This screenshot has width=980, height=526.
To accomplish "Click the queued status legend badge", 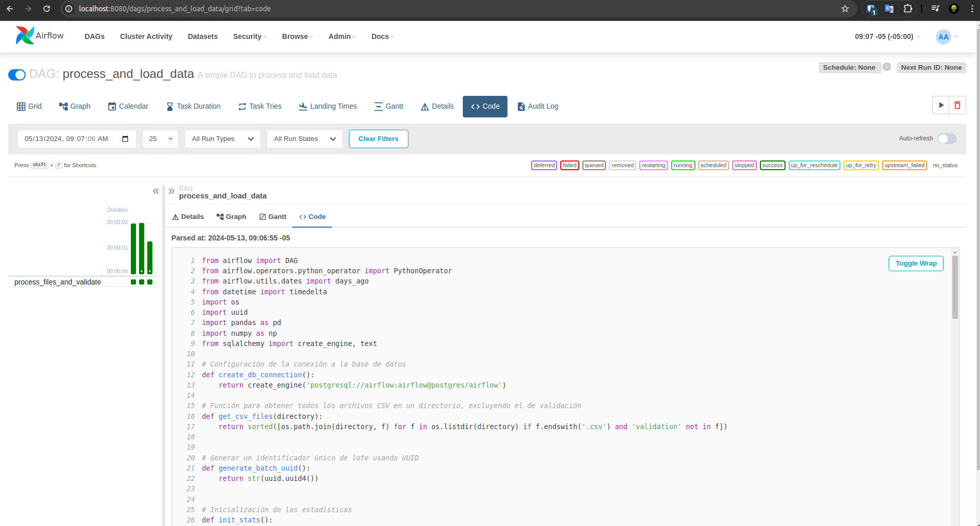I will 594,165.
